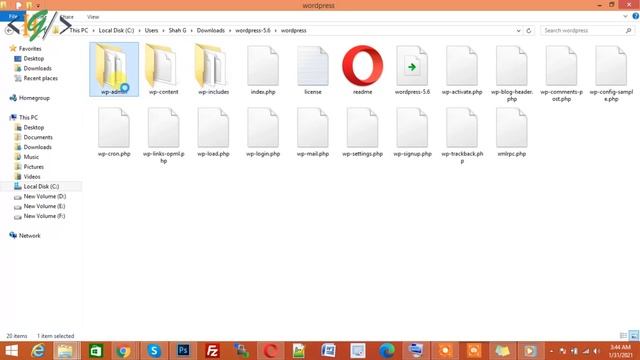Select the readme file with Opera icon
The image size is (640, 360).
pyautogui.click(x=362, y=69)
